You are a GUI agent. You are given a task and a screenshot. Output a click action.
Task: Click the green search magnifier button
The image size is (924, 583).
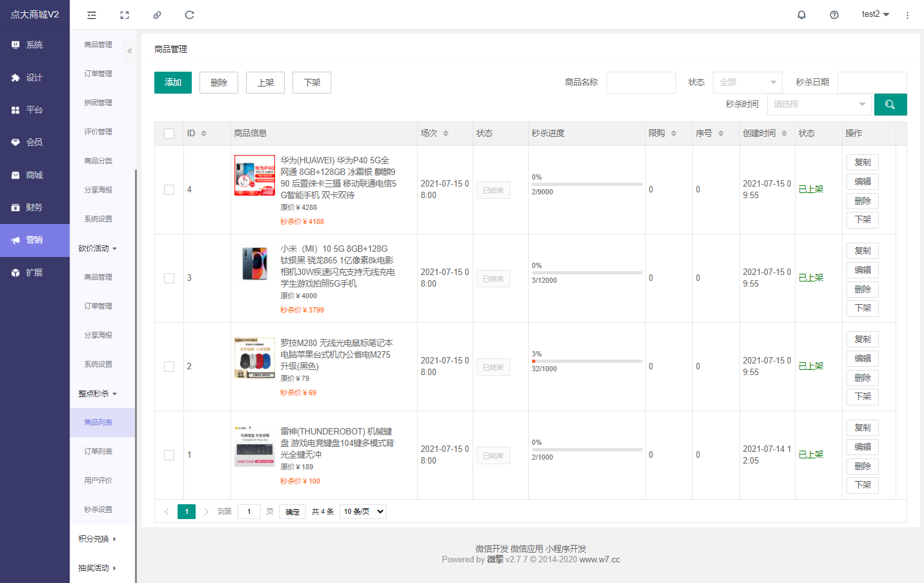tap(890, 105)
